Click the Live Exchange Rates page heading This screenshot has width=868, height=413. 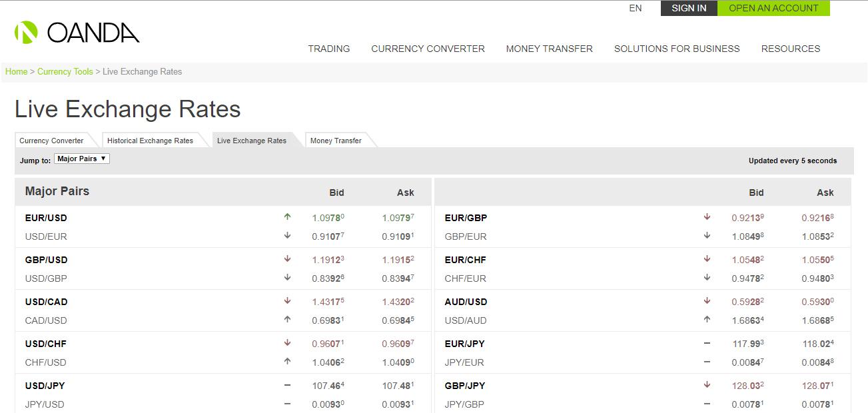128,109
